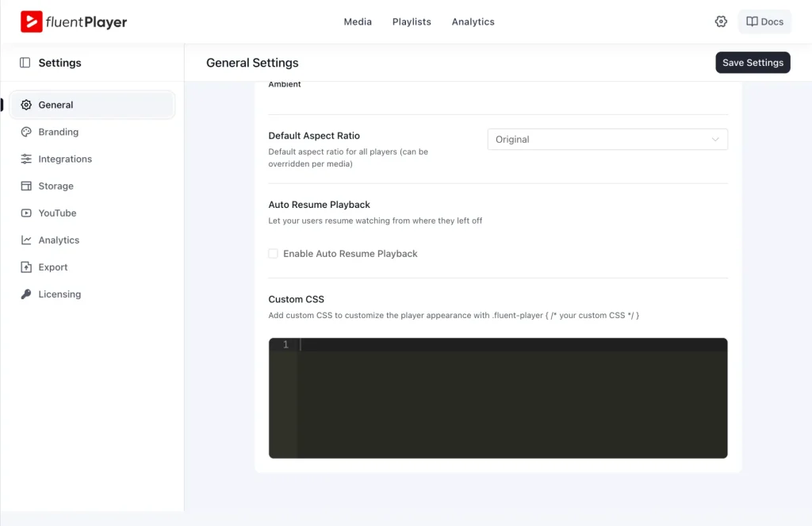Toggle the sidebar panel icon beside Settings
The height and width of the screenshot is (526, 812).
[25, 63]
